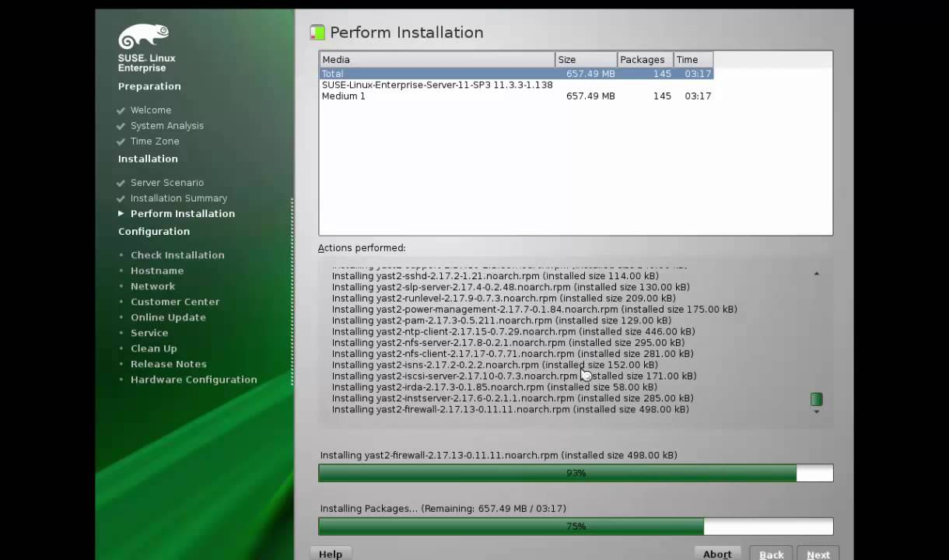Sort by the Packages column header
Image resolution: width=949 pixels, height=560 pixels.
(645, 60)
